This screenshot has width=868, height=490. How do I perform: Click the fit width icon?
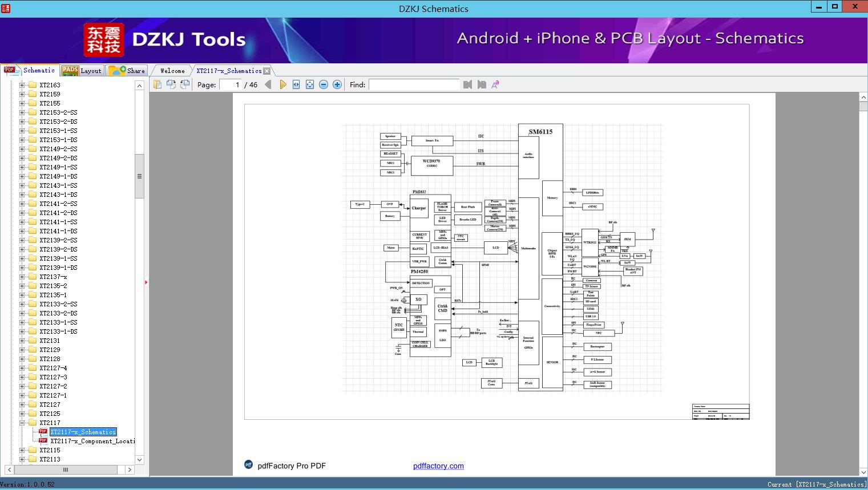pyautogui.click(x=296, y=84)
